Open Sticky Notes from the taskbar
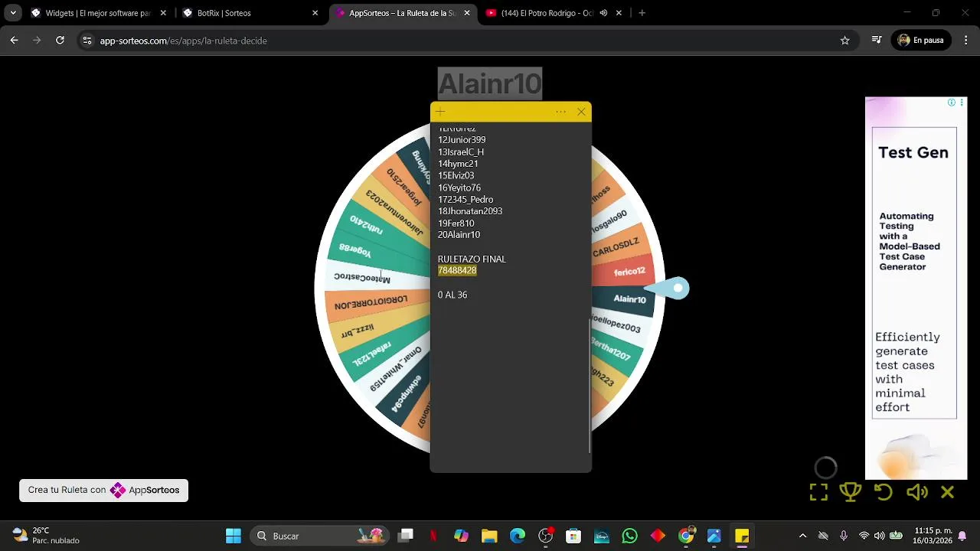The width and height of the screenshot is (980, 551). (x=742, y=536)
